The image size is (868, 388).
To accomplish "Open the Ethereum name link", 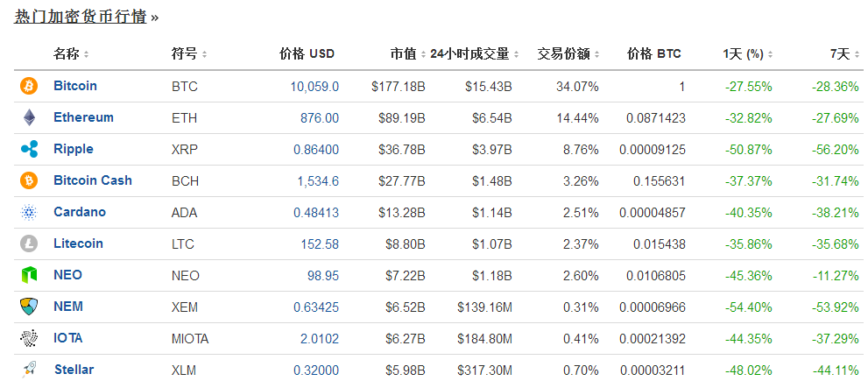I will point(83,117).
